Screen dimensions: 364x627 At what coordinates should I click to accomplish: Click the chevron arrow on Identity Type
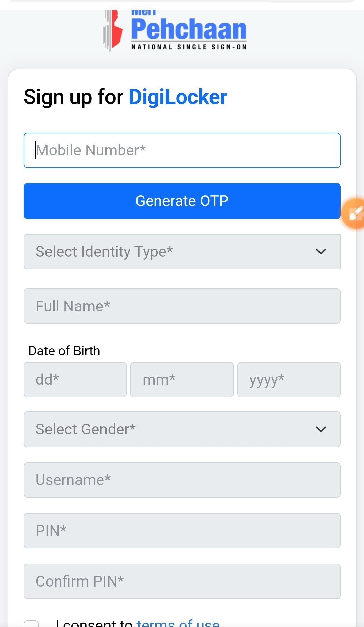321,252
